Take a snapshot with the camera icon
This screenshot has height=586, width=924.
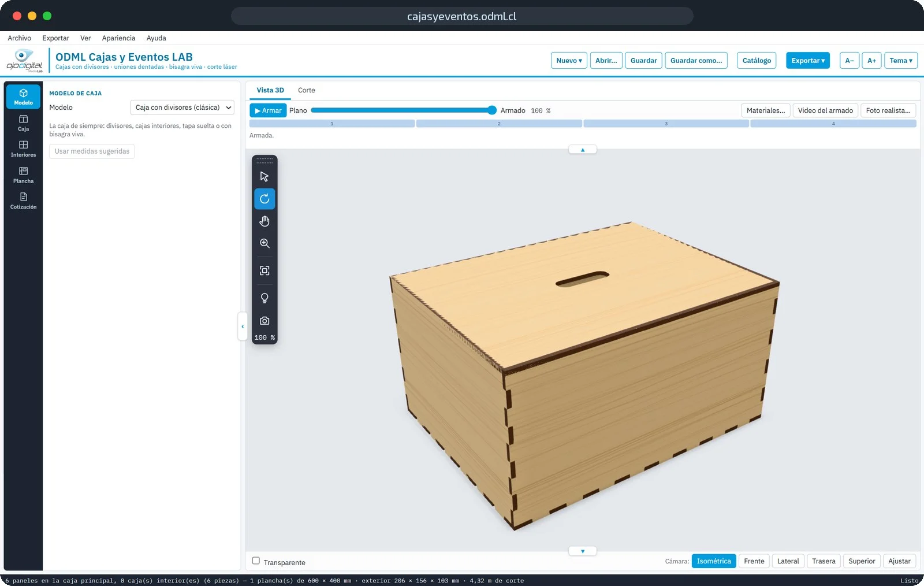pos(264,321)
